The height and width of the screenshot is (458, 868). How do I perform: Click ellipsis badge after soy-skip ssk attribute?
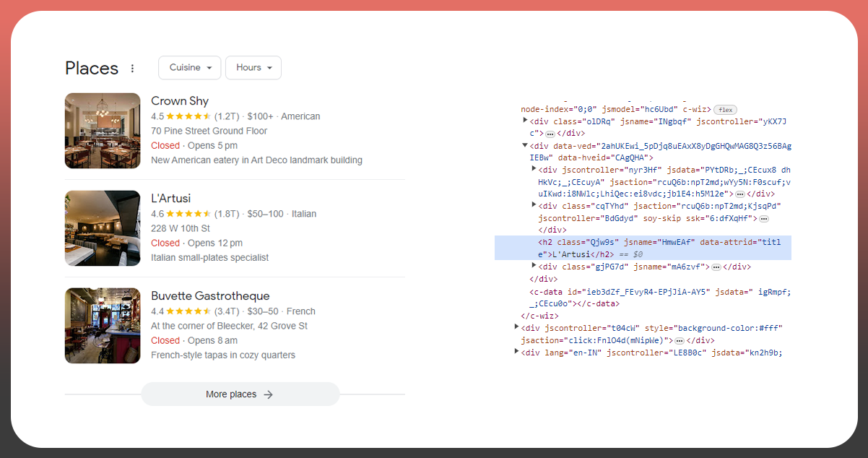[763, 219]
